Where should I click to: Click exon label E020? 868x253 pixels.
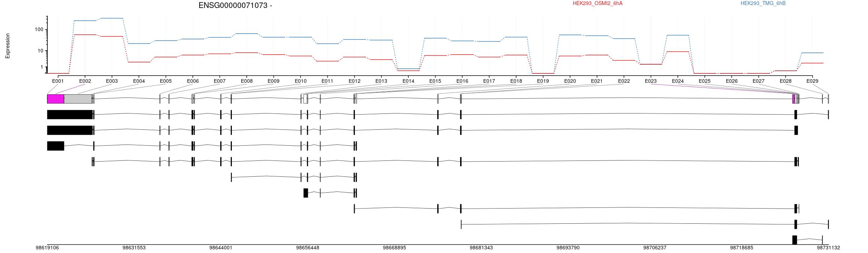click(x=570, y=81)
